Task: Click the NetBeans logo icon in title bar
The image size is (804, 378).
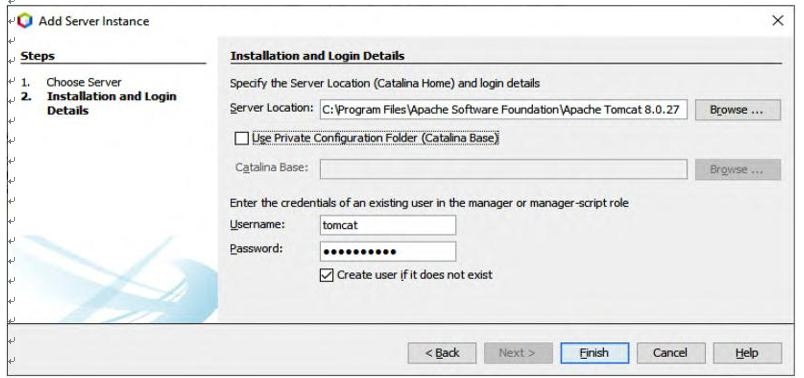Action: tap(24, 21)
